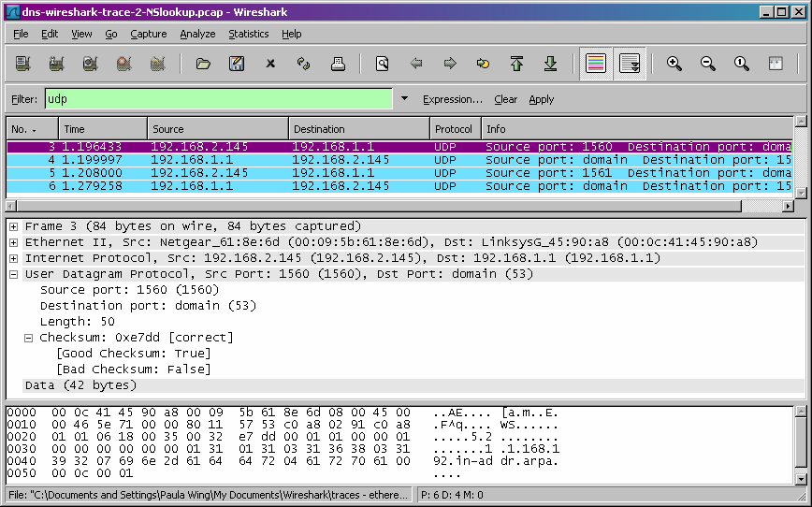This screenshot has height=507, width=812.
Task: Click the Find packet magnifier icon
Action: (383, 64)
